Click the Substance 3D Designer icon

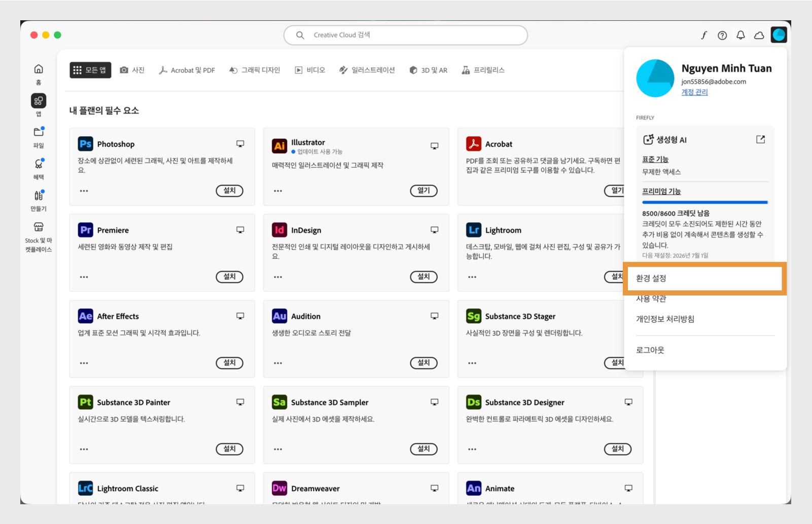click(x=474, y=402)
